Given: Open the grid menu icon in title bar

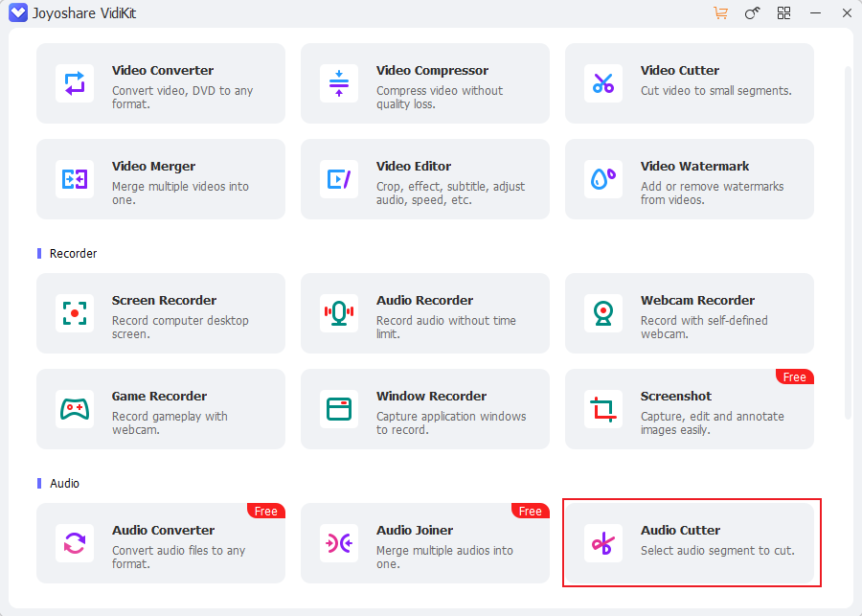Looking at the screenshot, I should (x=783, y=12).
